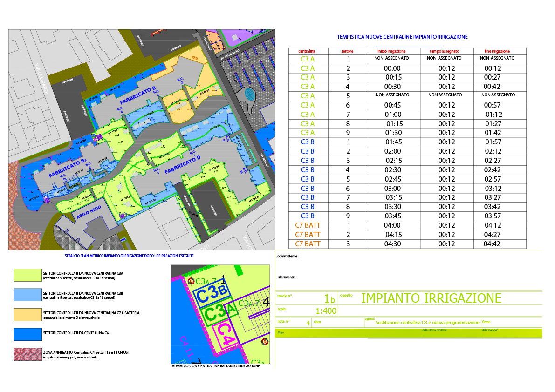Click the large green 'IMPIANTO IRRIGAZIONE' title
This screenshot has width=555, height=392.
pos(431,298)
